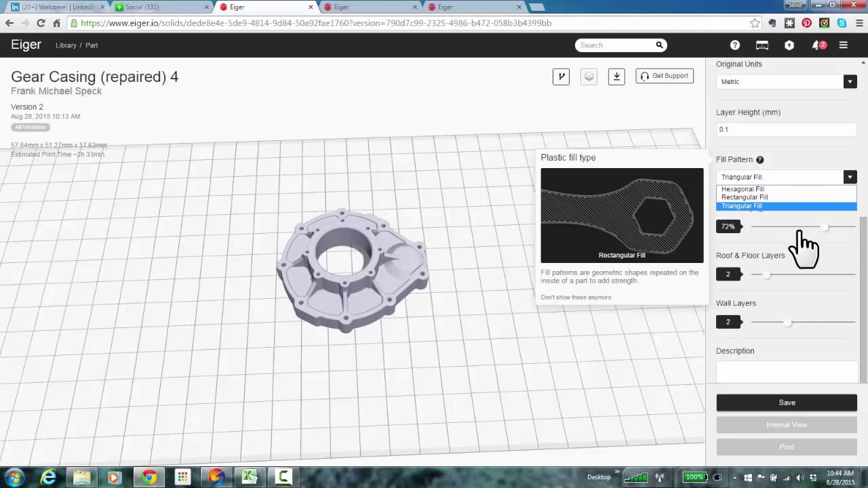Image resolution: width=868 pixels, height=488 pixels.
Task: Open the Original Units Metric dropdown
Action: click(x=787, y=82)
